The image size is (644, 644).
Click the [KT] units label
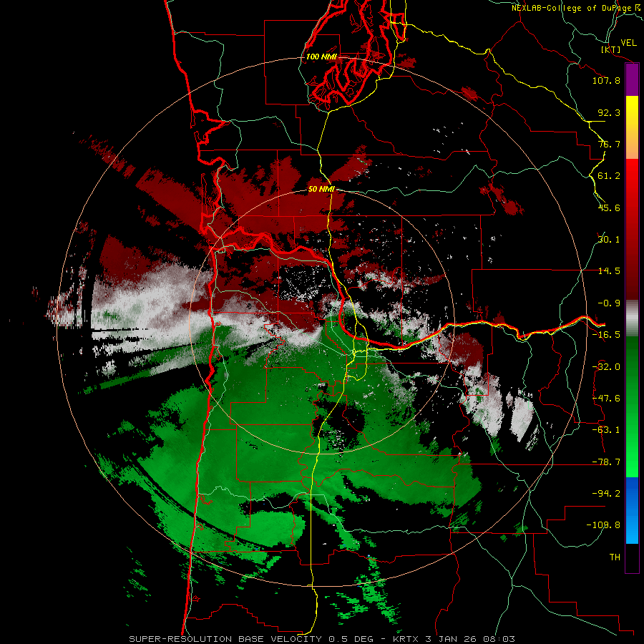611,49
